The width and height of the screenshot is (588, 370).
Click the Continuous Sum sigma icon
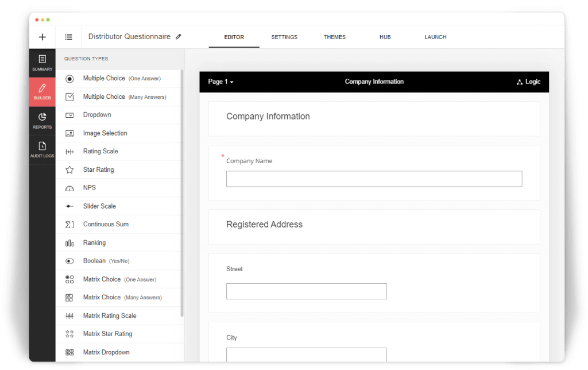(x=69, y=225)
